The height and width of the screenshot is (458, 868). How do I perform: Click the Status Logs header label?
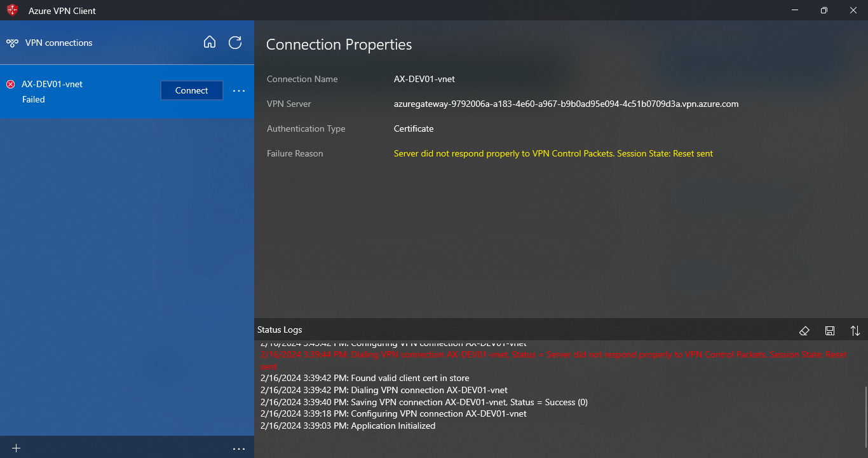[280, 330]
